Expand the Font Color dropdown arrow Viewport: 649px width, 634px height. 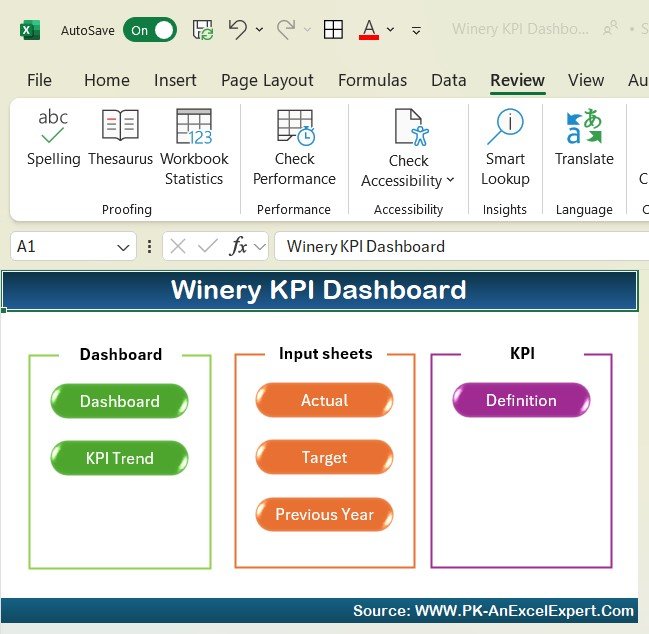coord(390,30)
